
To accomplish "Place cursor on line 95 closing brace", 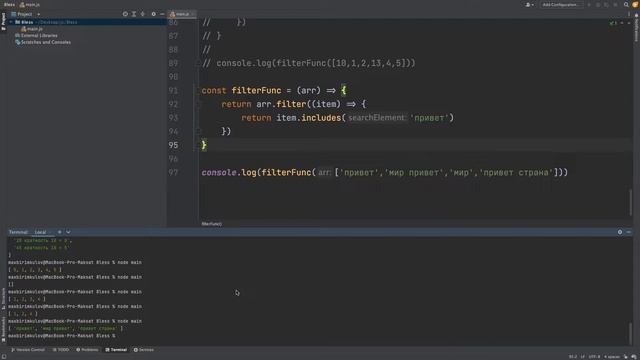I will pos(204,145).
